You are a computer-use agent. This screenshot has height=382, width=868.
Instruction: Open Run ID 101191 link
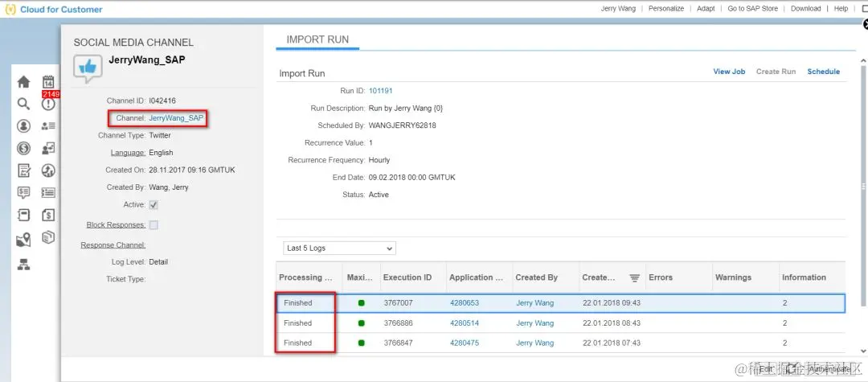click(380, 91)
